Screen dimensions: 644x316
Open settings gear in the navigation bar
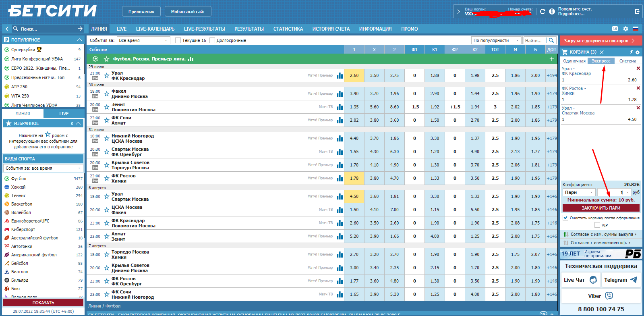(x=625, y=29)
